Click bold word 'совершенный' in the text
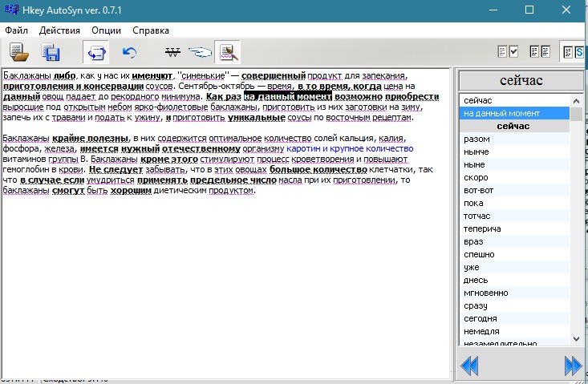 (274, 75)
